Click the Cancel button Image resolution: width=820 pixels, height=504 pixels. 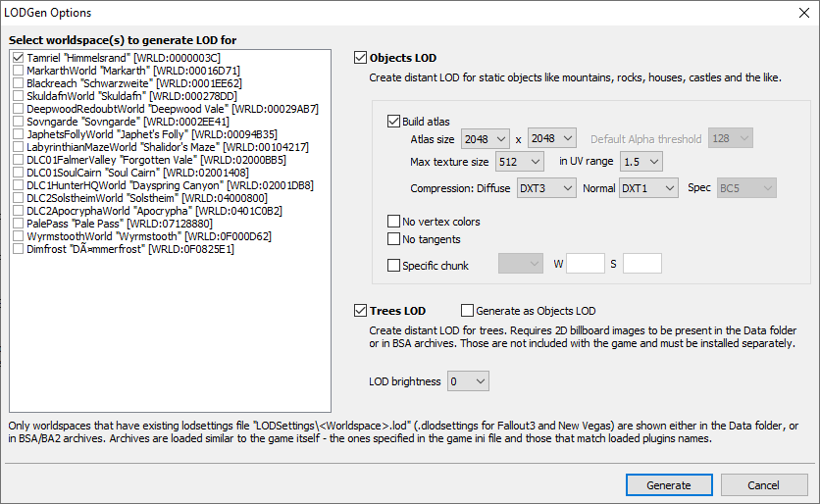click(x=763, y=484)
